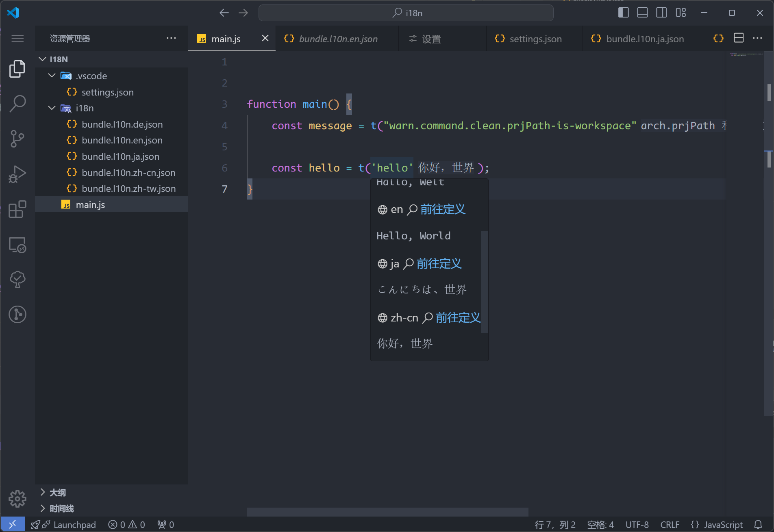Click the editor minimap
Viewport: 774px width, 532px height.
tap(746, 54)
